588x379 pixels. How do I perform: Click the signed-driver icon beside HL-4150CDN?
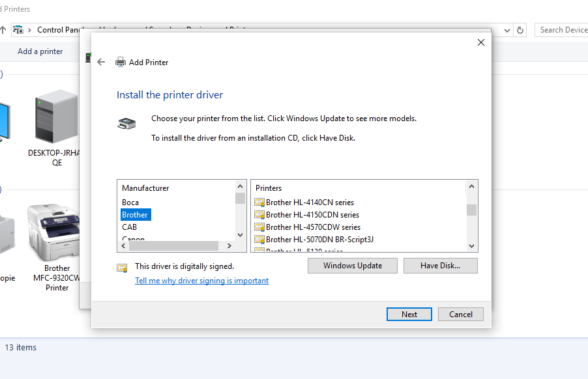pyautogui.click(x=259, y=215)
